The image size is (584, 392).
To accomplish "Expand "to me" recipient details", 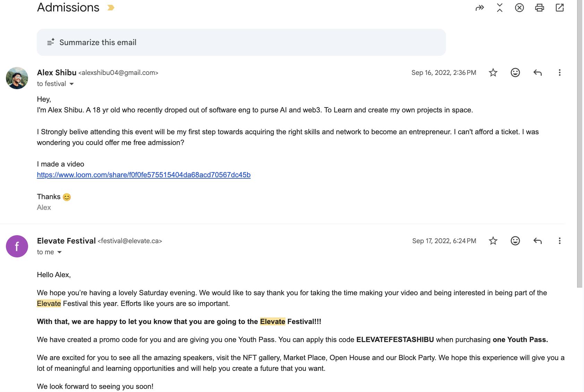I will [x=60, y=252].
